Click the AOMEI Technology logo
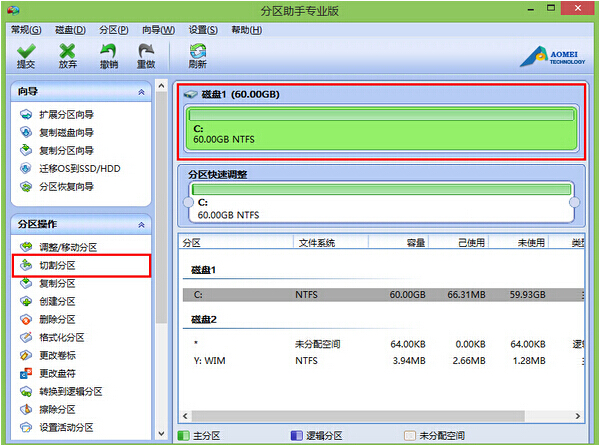This screenshot has width=599, height=445. pyautogui.click(x=552, y=57)
